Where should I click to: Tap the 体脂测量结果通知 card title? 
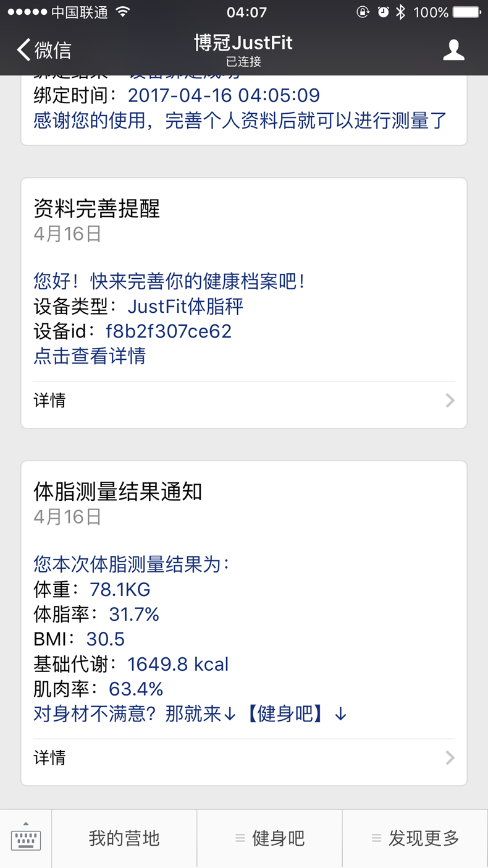coord(118,491)
